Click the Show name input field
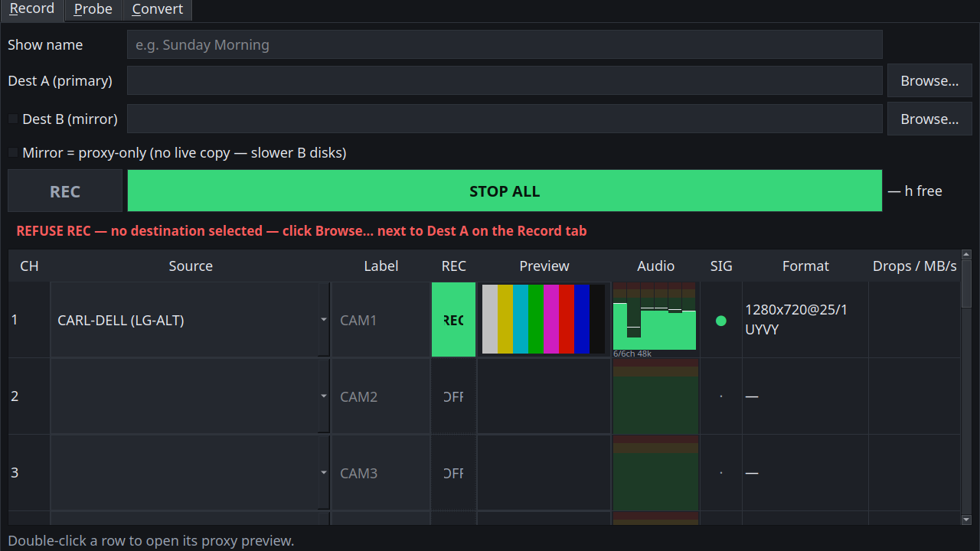The height and width of the screenshot is (551, 980). pyautogui.click(x=505, y=44)
